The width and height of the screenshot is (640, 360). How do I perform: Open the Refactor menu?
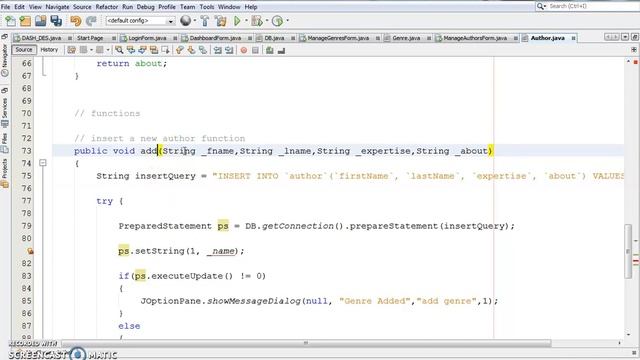click(107, 7)
